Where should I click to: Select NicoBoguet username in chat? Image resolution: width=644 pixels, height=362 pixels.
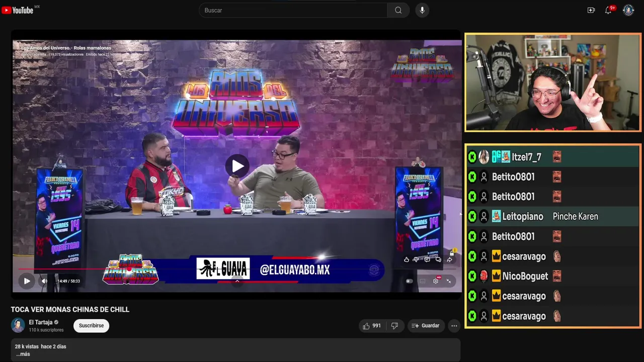525,276
